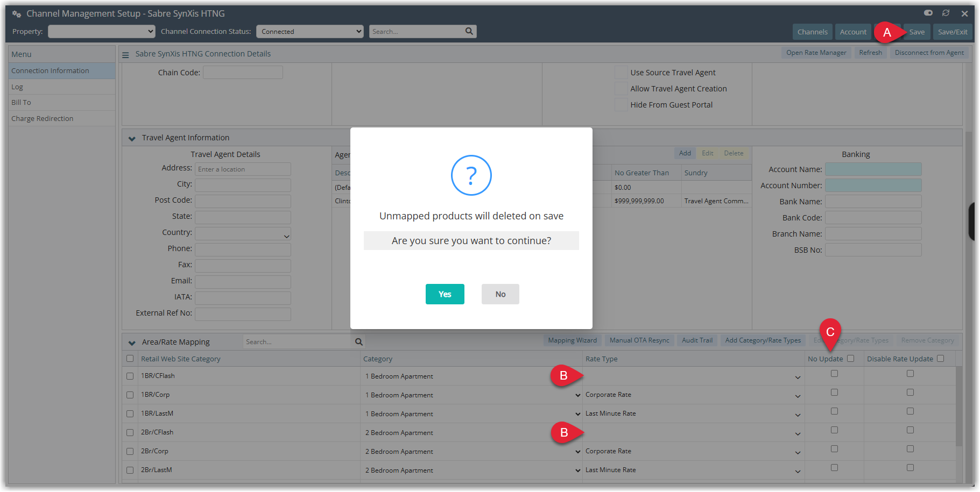Screen dimensions: 980x492
Task: Click the magnifier icon in the top search box
Action: point(469,31)
